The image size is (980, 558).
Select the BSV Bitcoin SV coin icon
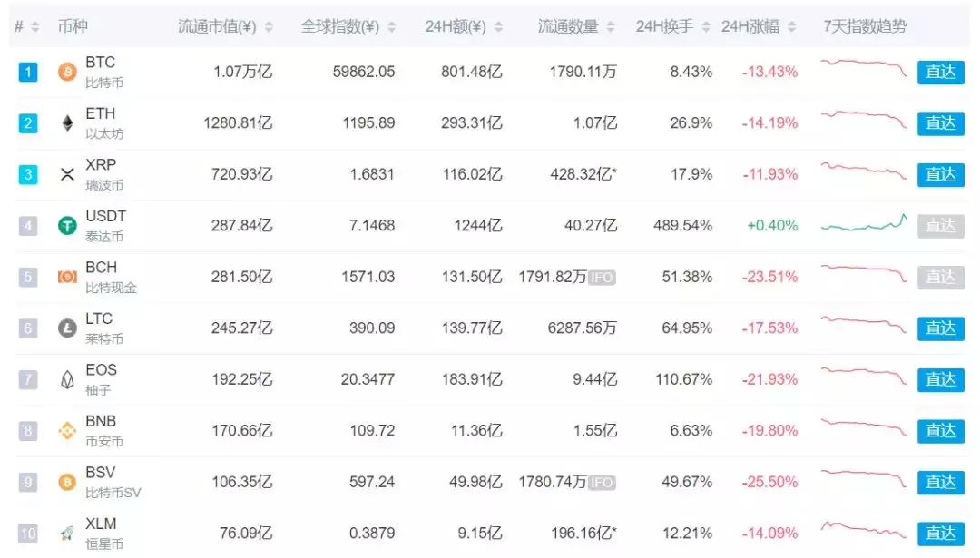(66, 482)
